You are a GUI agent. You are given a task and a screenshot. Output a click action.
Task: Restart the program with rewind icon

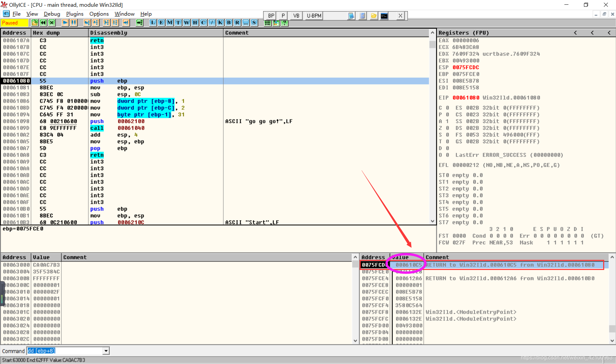point(43,23)
